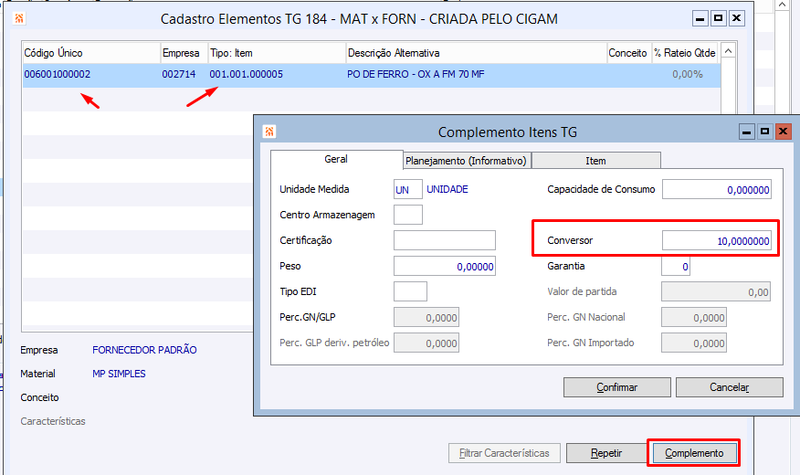The height and width of the screenshot is (475, 800).
Task: Click the disabled Valor de partida field
Action: coord(716,291)
